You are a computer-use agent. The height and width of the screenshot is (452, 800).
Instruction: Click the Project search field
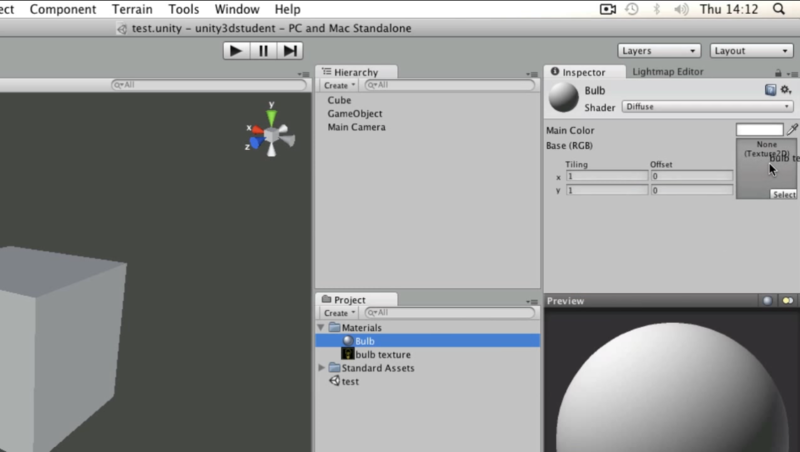point(450,313)
